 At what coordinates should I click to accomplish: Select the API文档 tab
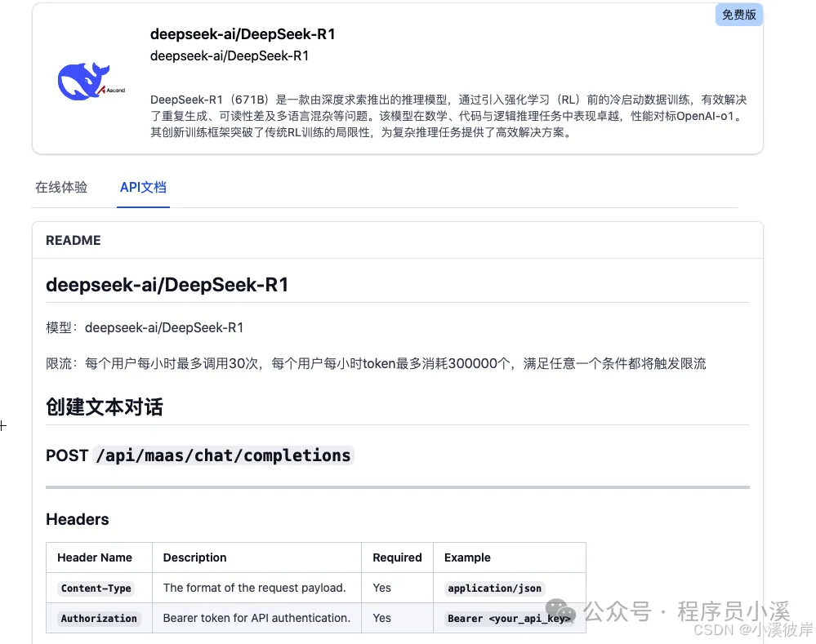(143, 187)
